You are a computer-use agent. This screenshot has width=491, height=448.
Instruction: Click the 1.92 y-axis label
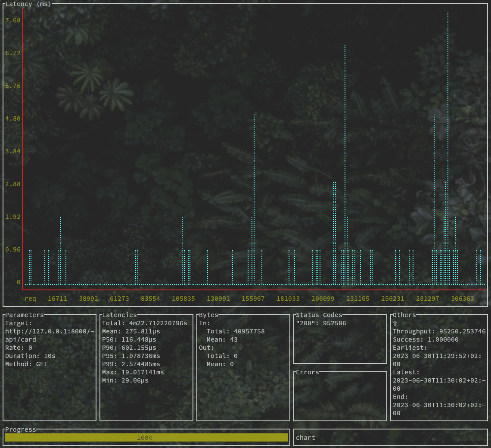13,217
